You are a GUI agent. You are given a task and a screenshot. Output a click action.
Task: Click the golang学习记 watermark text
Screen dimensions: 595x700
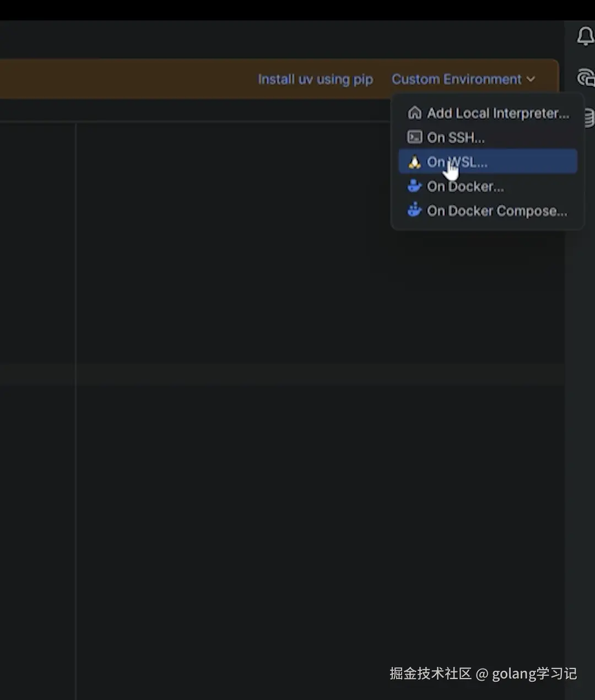click(534, 674)
